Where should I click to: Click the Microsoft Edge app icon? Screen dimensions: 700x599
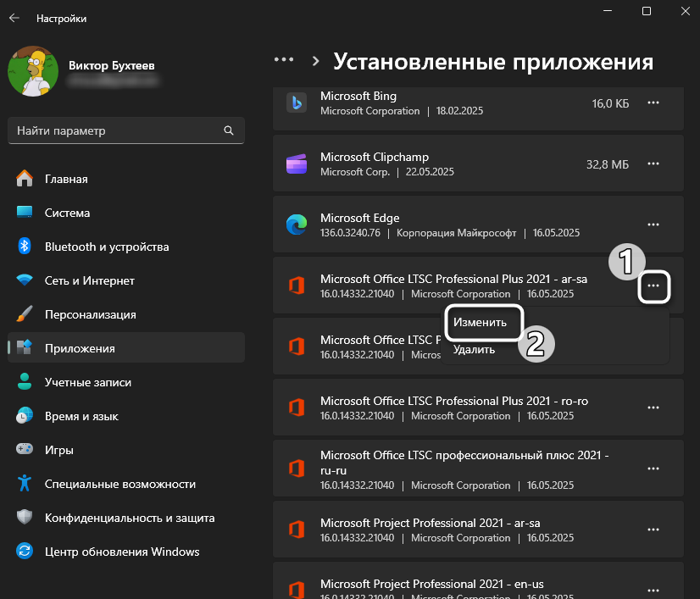[297, 225]
